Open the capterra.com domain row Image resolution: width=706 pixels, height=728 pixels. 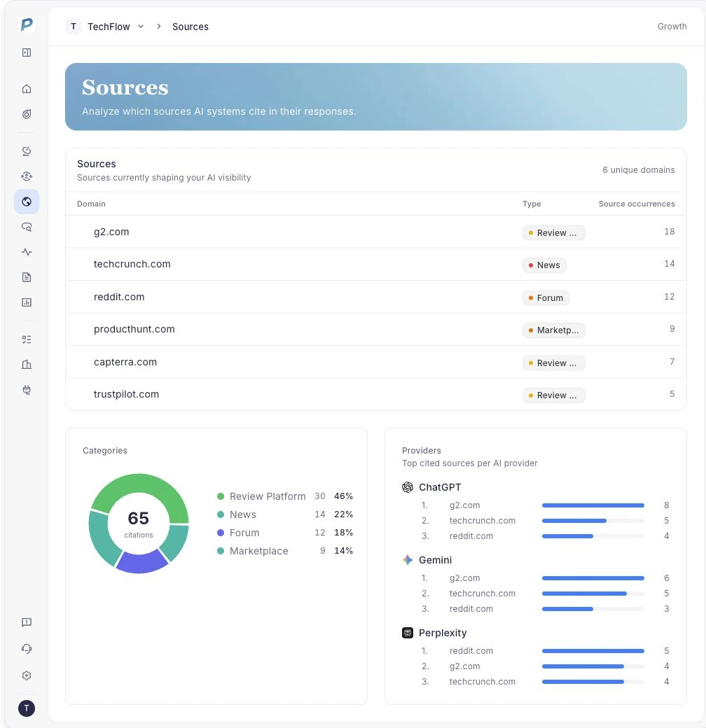tap(375, 362)
